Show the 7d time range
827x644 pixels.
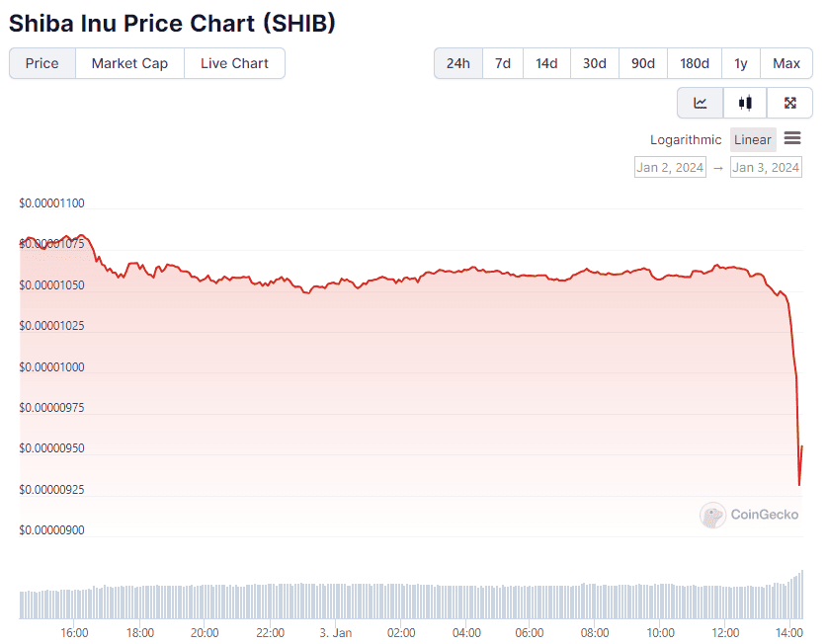(503, 63)
